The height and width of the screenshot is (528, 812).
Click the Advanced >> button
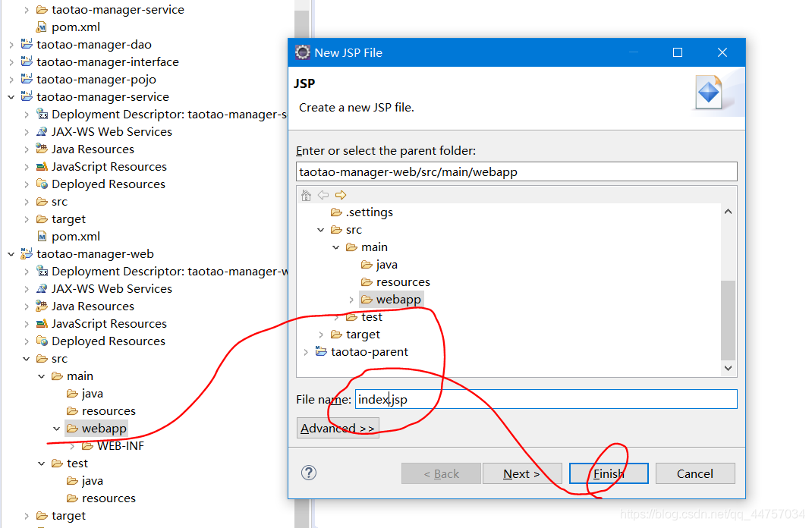(338, 428)
